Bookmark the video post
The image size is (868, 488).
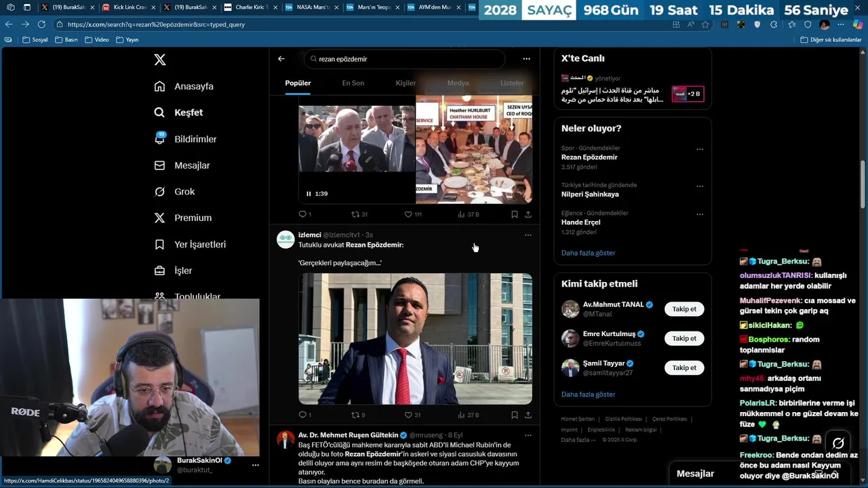point(514,214)
